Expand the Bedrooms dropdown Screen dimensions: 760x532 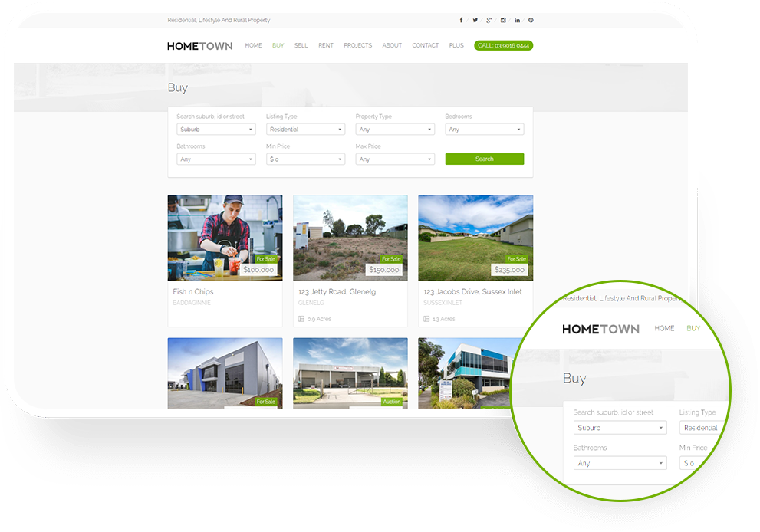484,130
